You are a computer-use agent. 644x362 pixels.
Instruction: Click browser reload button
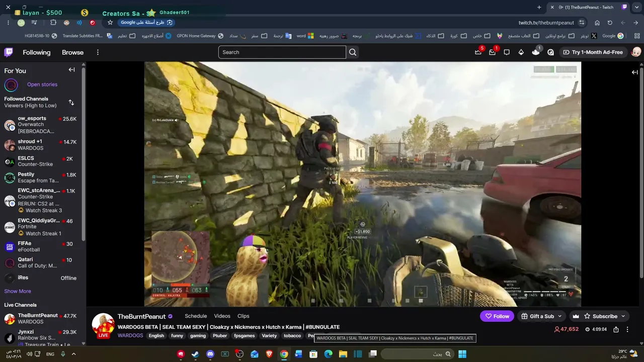(x=610, y=23)
